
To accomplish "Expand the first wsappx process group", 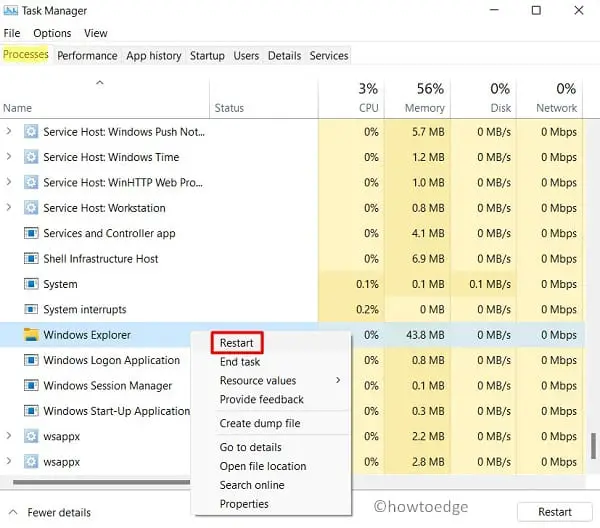I will 10,437.
